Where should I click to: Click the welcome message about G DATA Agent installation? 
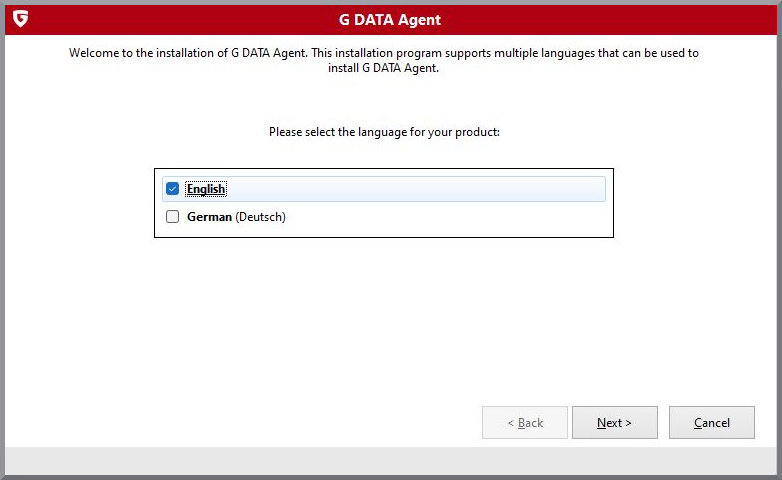(384, 60)
